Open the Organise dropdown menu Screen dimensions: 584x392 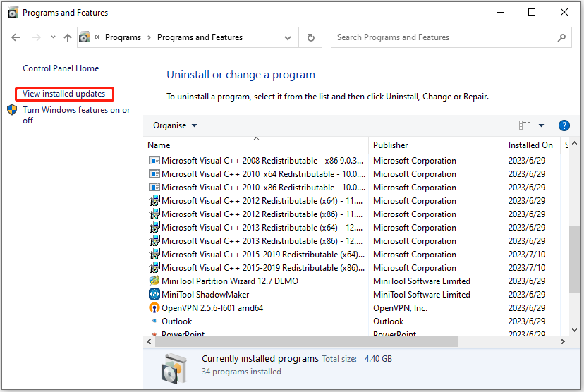(x=175, y=125)
